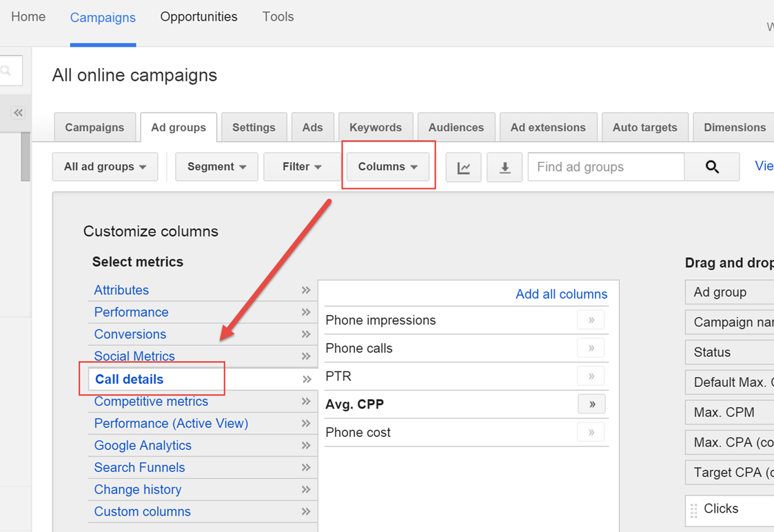Open the Campaigns top menu

tap(103, 18)
